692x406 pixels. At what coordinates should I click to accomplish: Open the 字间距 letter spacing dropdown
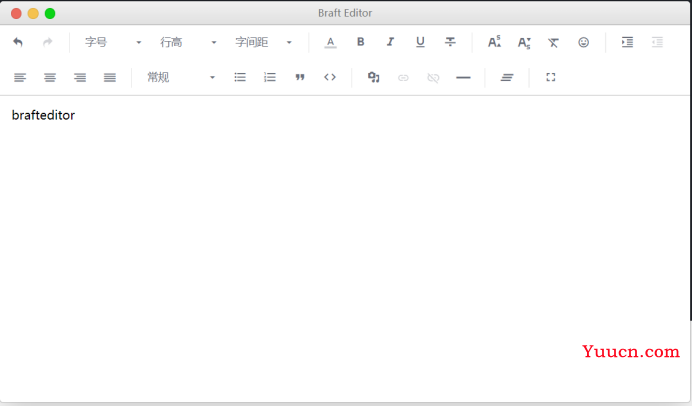[263, 42]
